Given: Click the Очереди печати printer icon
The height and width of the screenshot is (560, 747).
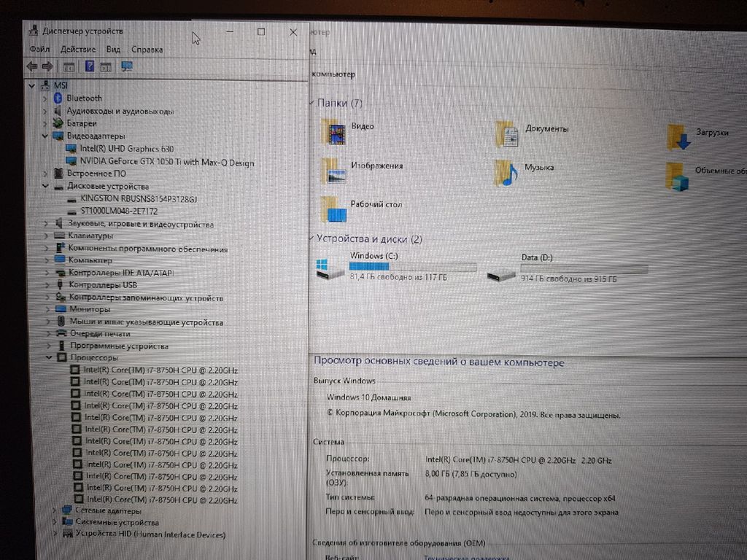Looking at the screenshot, I should click(x=61, y=333).
